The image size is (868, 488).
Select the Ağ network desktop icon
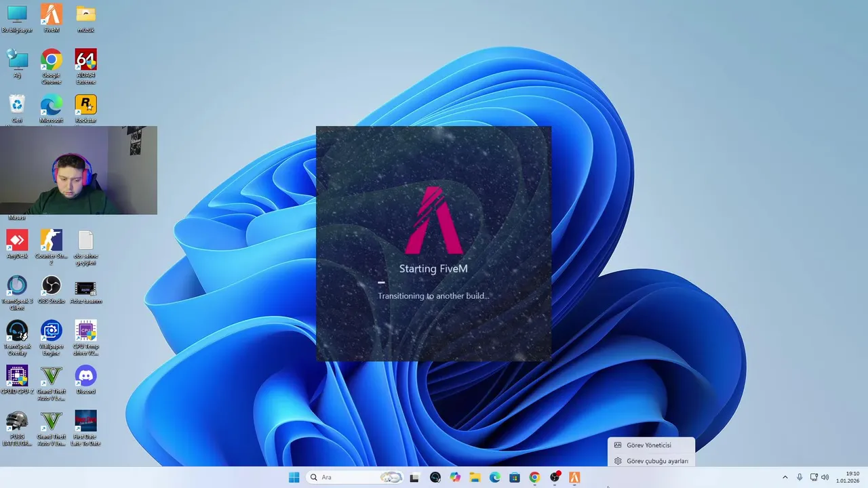[17, 64]
